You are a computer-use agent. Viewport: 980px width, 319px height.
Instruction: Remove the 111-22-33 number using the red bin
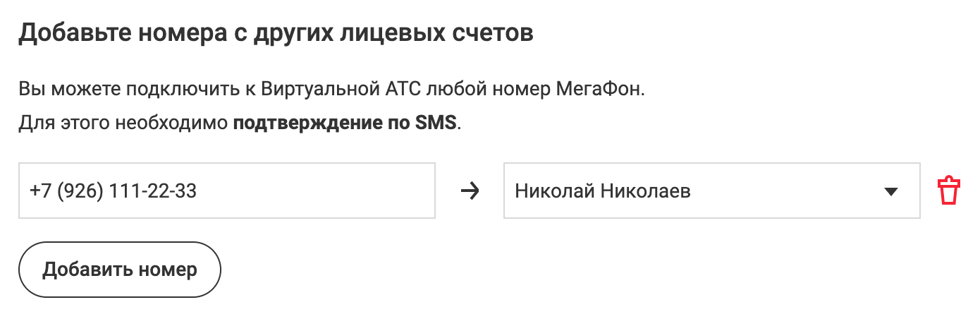(x=948, y=191)
